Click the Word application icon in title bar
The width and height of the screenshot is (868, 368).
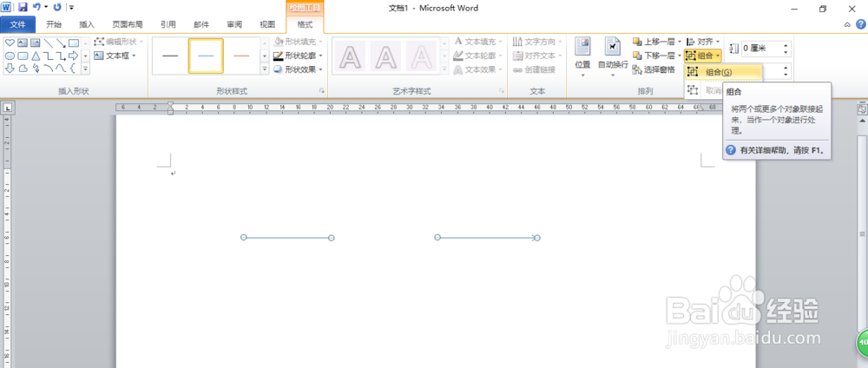click(x=5, y=7)
